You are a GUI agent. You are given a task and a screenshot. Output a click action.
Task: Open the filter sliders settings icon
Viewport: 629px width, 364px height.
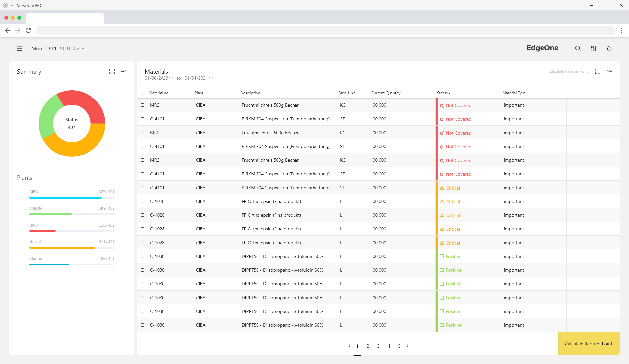(593, 48)
